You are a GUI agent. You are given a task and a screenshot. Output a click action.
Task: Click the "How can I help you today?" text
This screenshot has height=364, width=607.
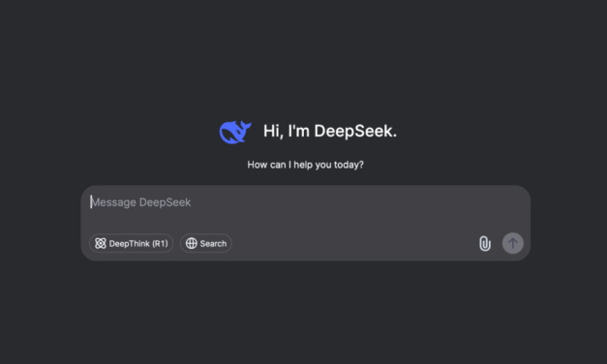point(305,165)
